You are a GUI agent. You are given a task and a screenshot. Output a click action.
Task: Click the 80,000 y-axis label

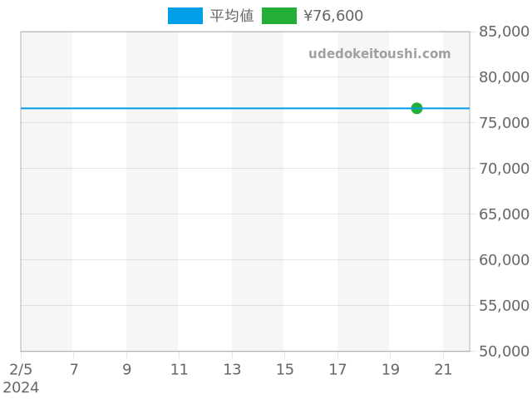coord(505,77)
